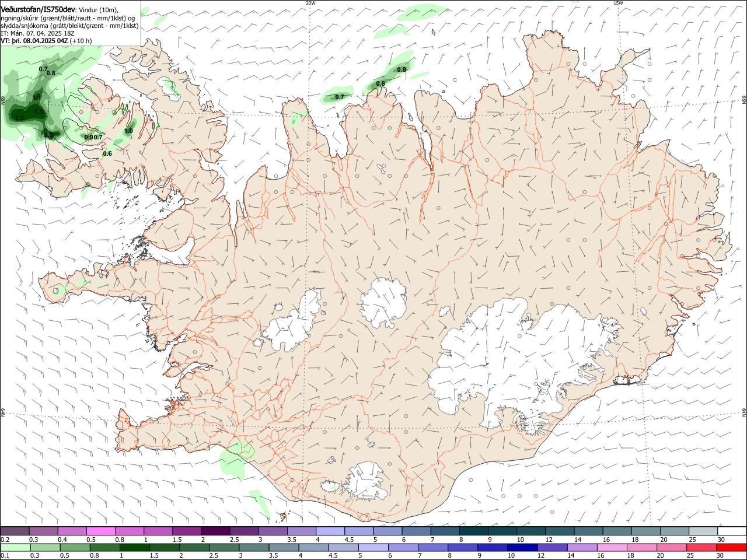
Task: Click the '0.2' label on the upper colour scale
Action: (5, 540)
